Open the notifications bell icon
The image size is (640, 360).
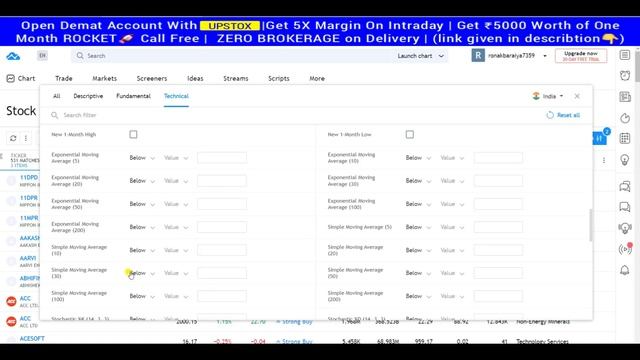point(624,270)
